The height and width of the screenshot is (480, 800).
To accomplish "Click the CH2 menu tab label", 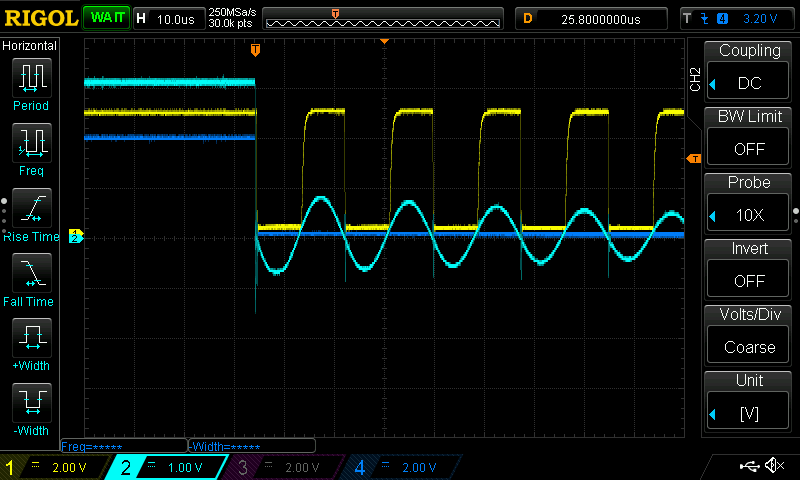I will (694, 79).
